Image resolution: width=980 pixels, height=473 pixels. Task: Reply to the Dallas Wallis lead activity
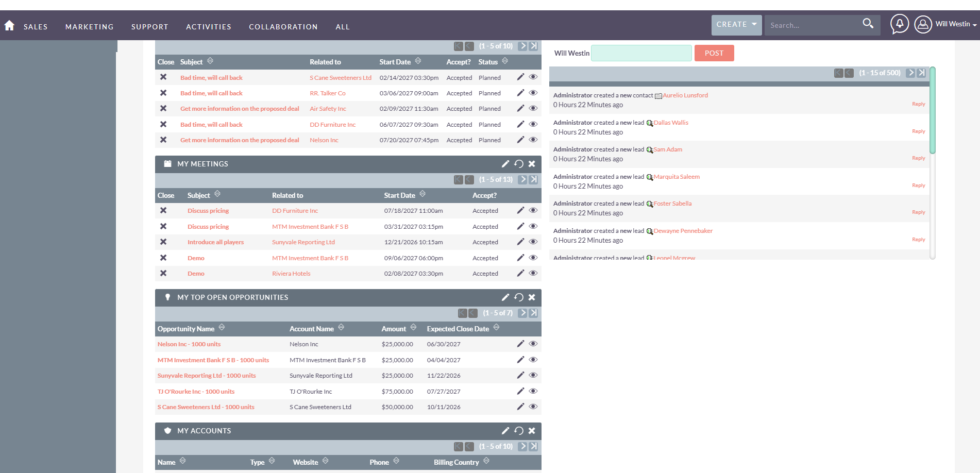[918, 131]
